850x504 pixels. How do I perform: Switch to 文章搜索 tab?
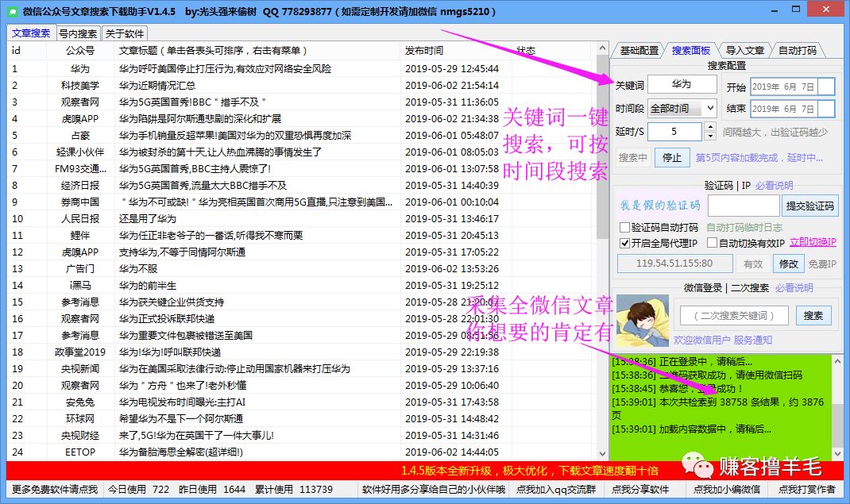click(31, 33)
